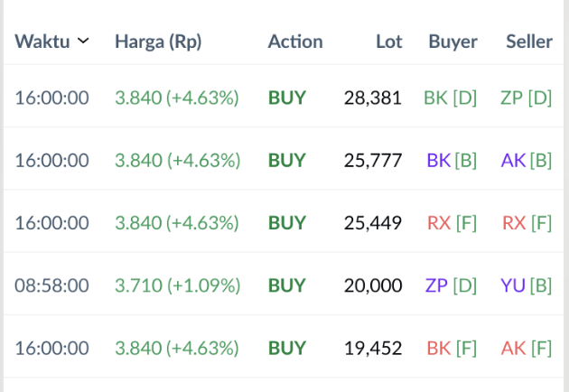Screen dimensions: 569x392
Task: Select seller RX [F] broker code
Action: (527, 223)
